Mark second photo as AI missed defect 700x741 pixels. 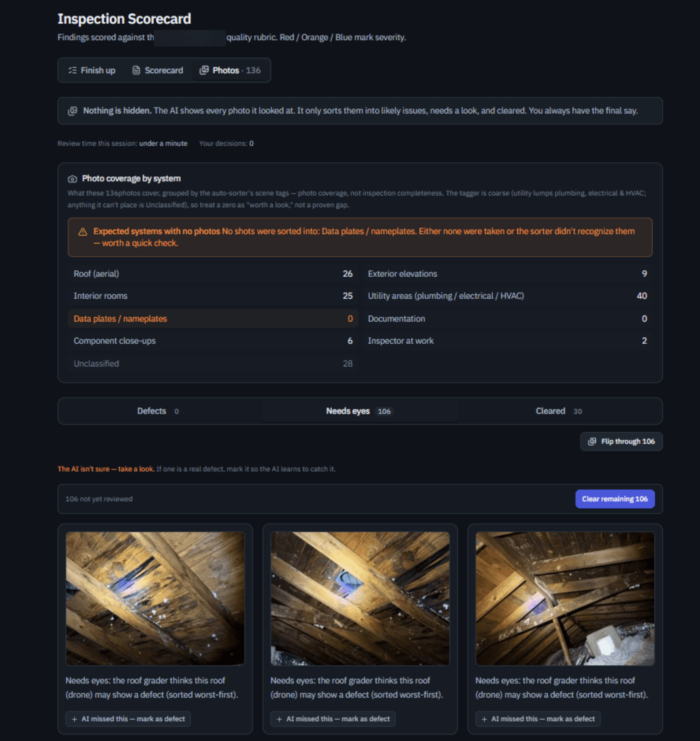(333, 719)
